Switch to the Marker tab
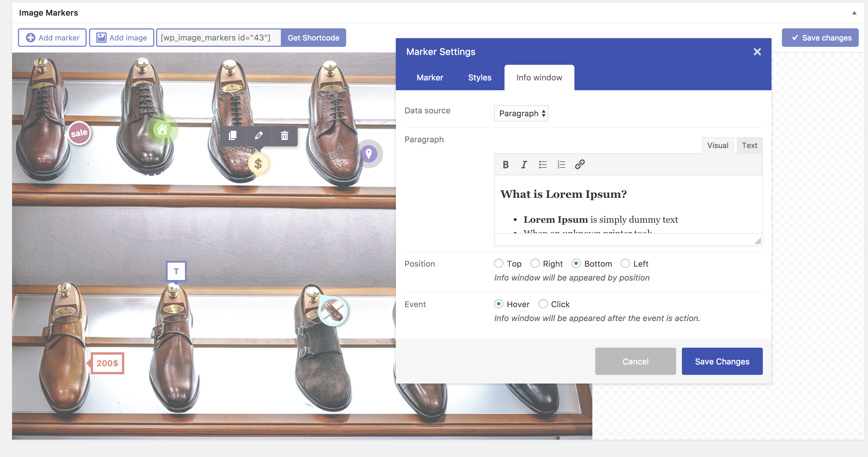 [x=430, y=77]
